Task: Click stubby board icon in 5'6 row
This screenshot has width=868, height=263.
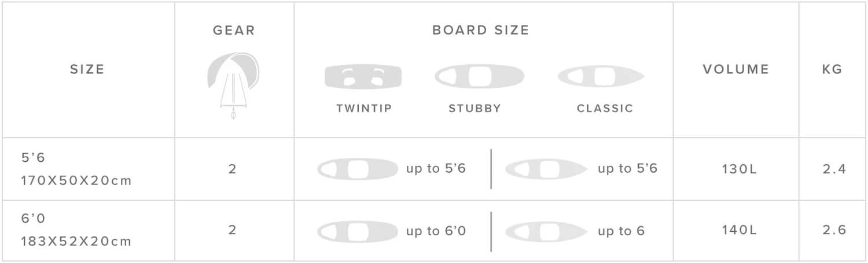Action: point(358,169)
